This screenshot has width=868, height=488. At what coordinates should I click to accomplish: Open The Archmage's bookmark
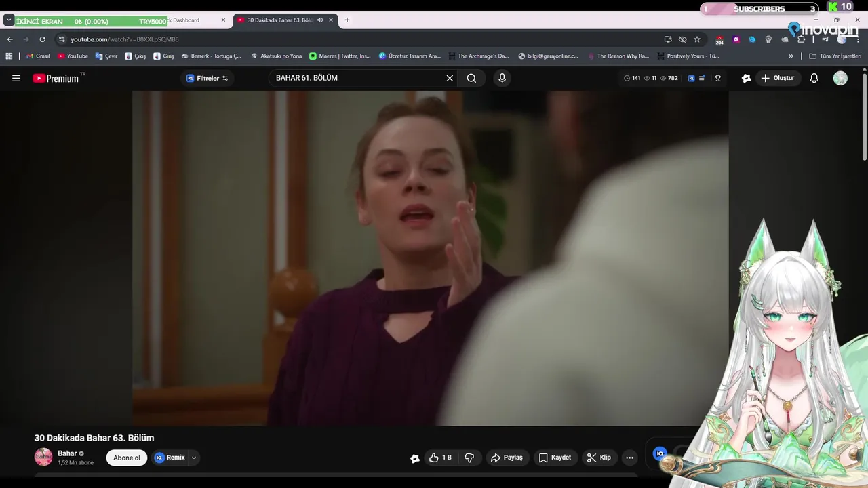pyautogui.click(x=478, y=56)
